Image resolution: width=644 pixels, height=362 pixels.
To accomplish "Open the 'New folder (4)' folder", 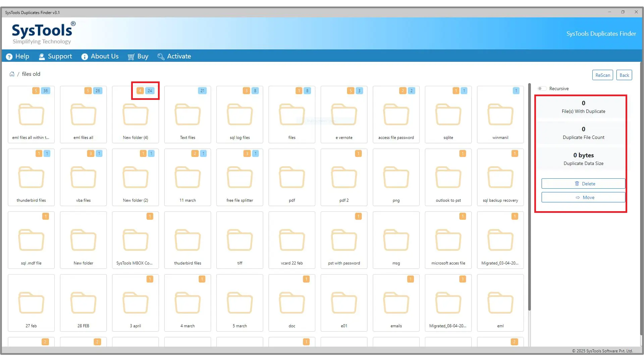I will [136, 115].
